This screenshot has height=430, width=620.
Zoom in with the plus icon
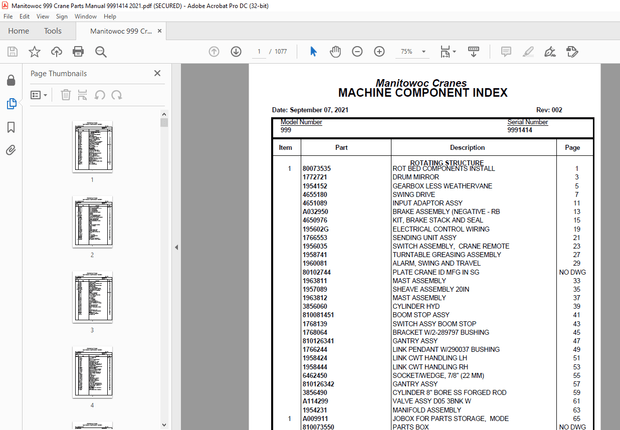[379, 51]
